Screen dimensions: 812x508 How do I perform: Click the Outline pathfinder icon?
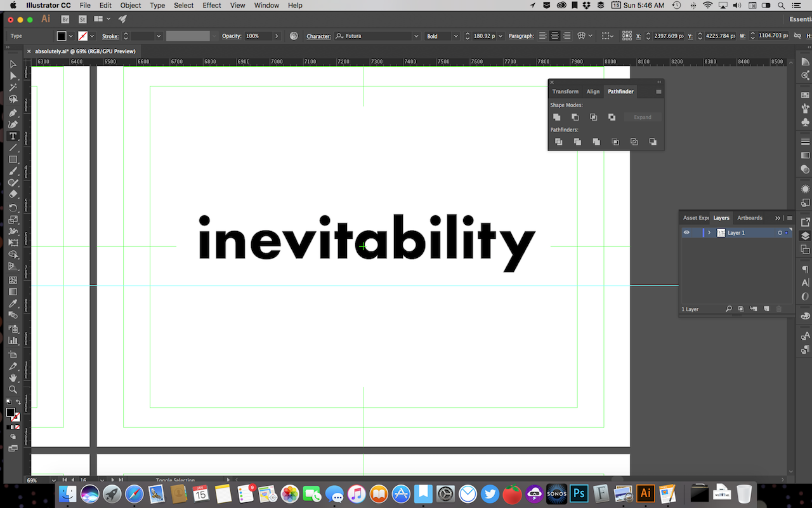coord(634,142)
